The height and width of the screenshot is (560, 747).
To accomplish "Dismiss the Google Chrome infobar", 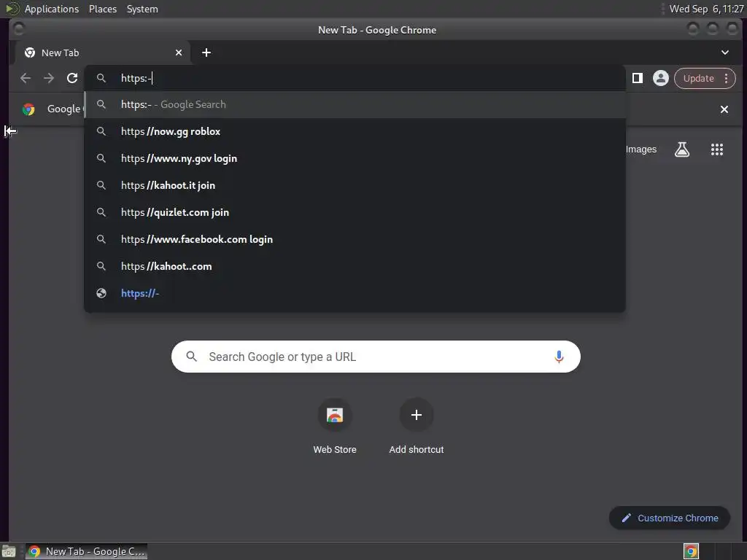I will pyautogui.click(x=724, y=109).
